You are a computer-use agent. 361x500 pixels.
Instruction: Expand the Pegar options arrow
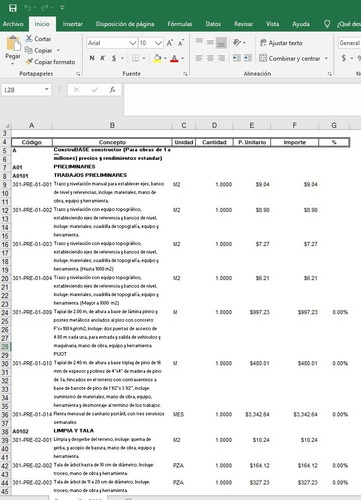coord(13,63)
